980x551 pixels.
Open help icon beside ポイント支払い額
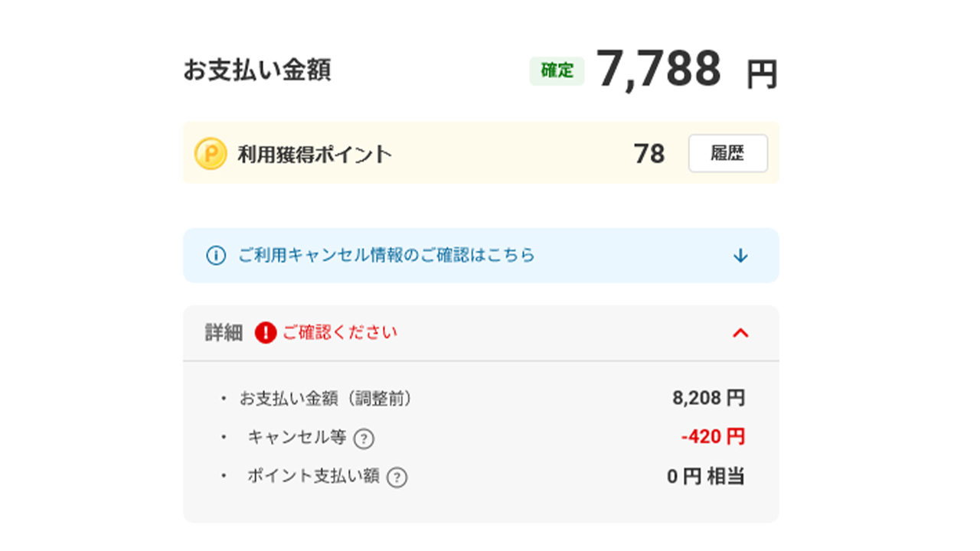coord(397,478)
